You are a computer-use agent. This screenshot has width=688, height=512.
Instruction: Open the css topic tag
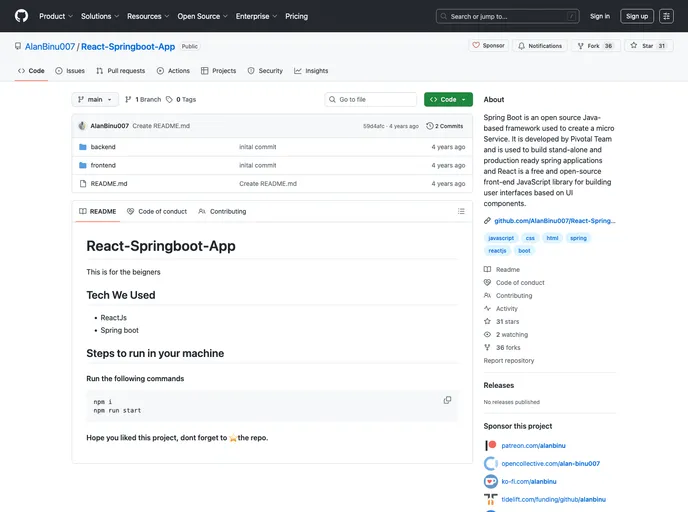pyautogui.click(x=530, y=238)
